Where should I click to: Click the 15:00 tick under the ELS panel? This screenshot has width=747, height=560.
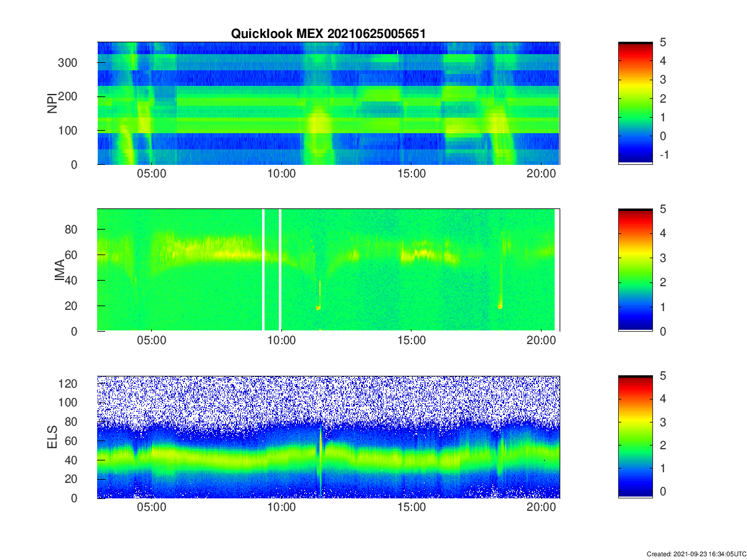411,508
